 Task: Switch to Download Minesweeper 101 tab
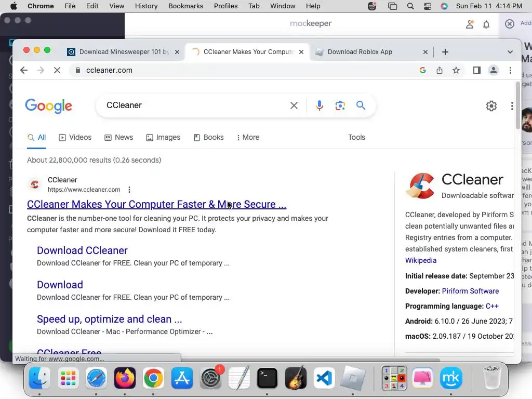pyautogui.click(x=124, y=52)
